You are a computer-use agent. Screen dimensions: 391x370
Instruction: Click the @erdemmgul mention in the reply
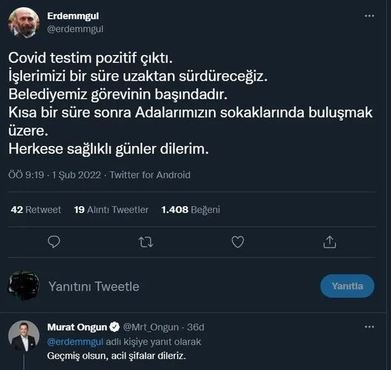coord(75,342)
